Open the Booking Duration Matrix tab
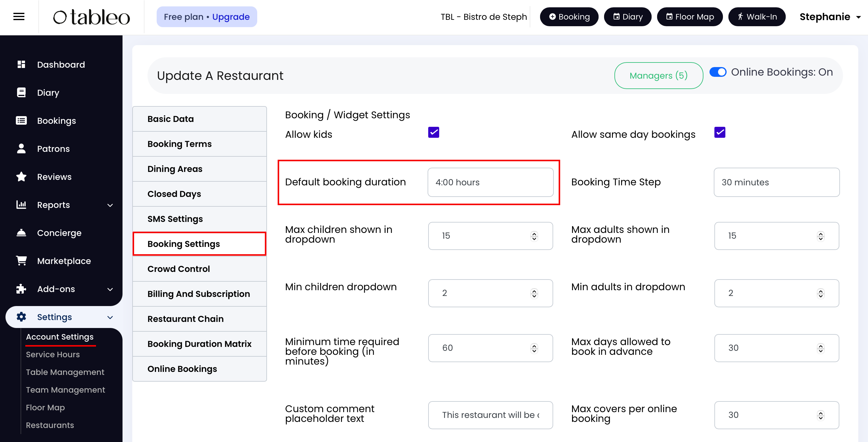Image resolution: width=868 pixels, height=442 pixels. 199,344
